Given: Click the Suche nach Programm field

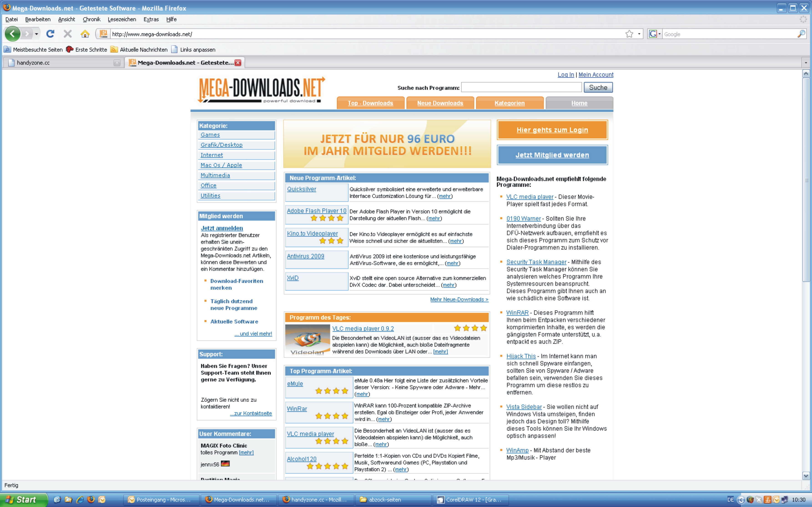Looking at the screenshot, I should click(x=521, y=87).
